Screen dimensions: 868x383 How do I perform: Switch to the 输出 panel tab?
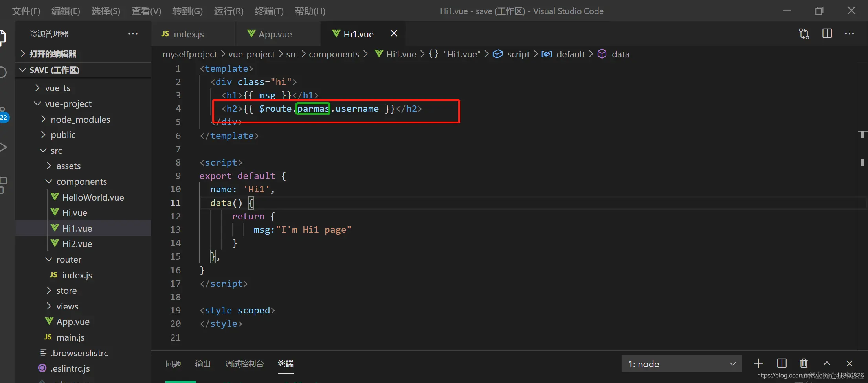tap(203, 364)
